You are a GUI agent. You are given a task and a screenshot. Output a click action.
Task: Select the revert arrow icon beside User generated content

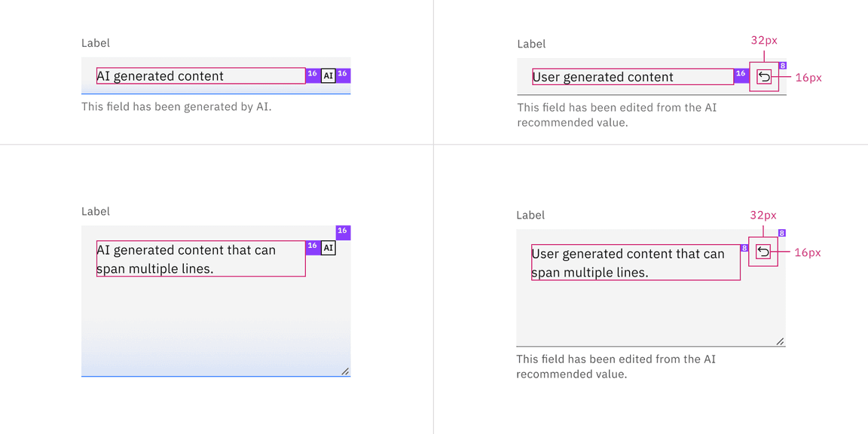(x=764, y=77)
